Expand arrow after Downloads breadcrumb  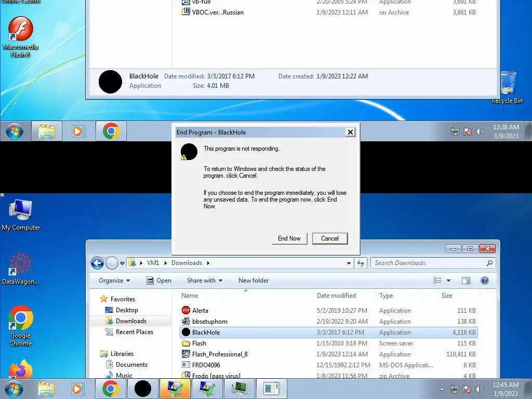[208, 263]
